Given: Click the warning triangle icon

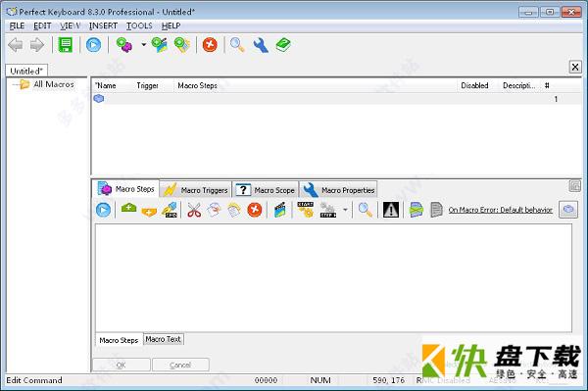Looking at the screenshot, I should pos(391,210).
